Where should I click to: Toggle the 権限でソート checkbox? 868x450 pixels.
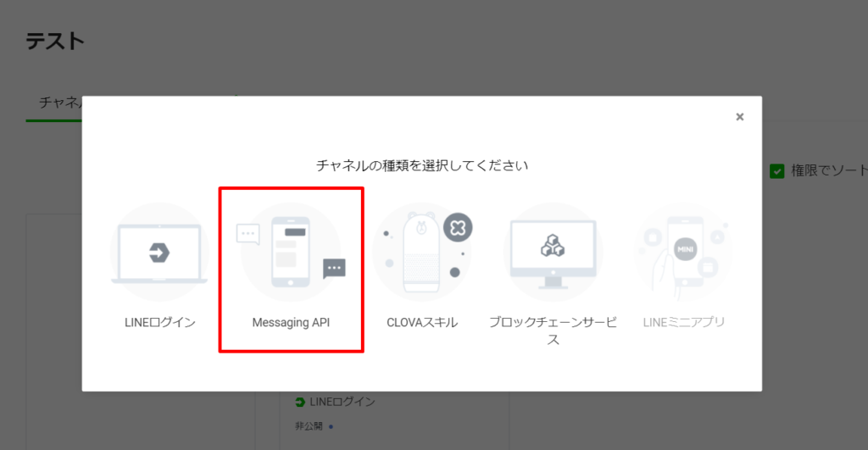click(777, 171)
